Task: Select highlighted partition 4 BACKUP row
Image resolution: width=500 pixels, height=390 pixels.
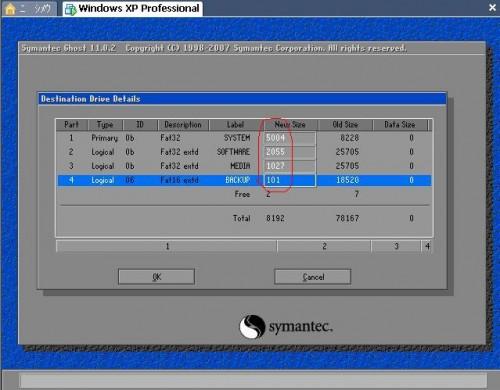Action: point(244,180)
